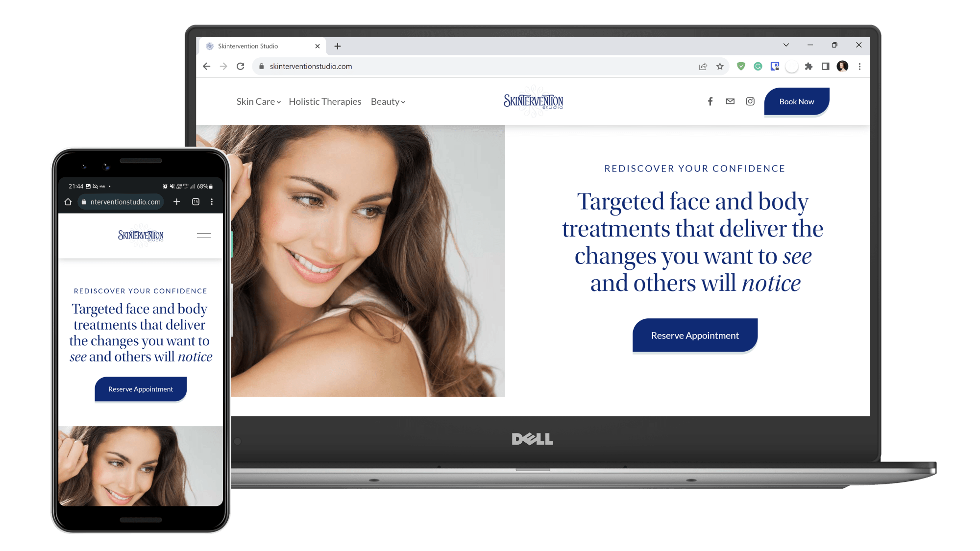Click the browser bookmark star icon
980x551 pixels.
tap(719, 65)
